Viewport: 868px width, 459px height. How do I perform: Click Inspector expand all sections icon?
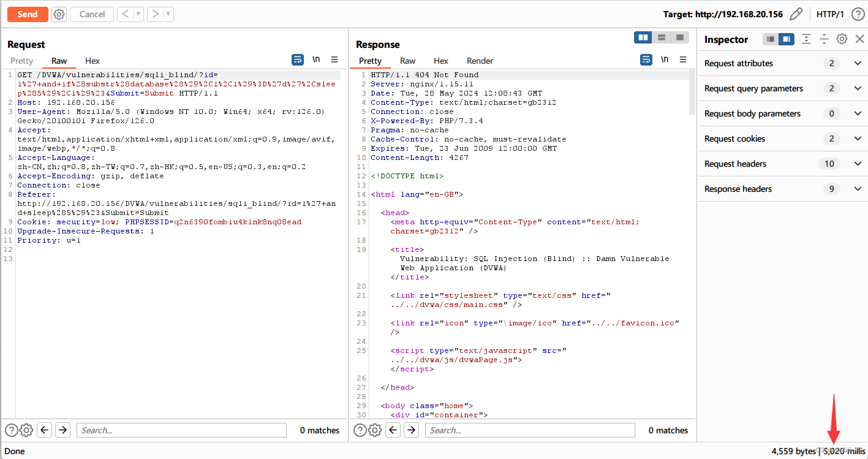click(x=807, y=39)
